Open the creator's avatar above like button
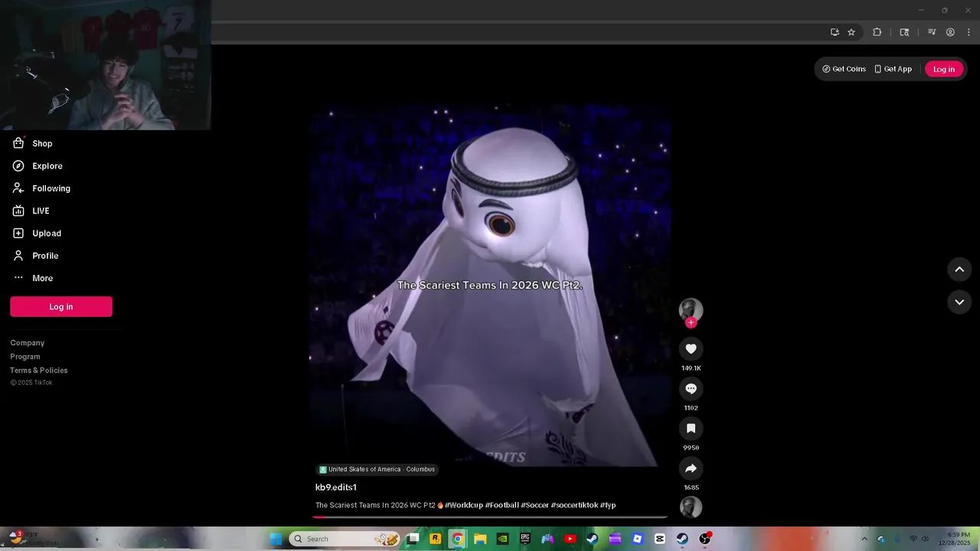The width and height of the screenshot is (980, 551). [x=691, y=308]
